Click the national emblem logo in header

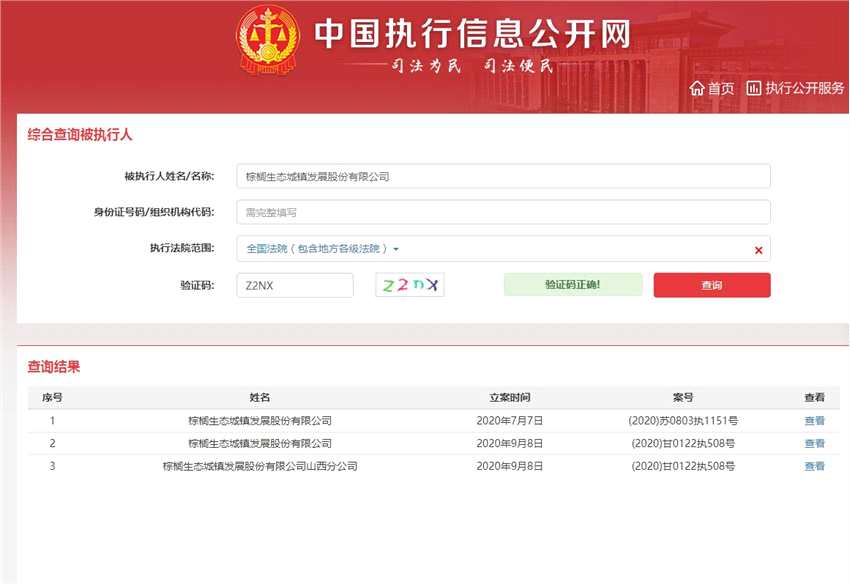click(x=268, y=40)
